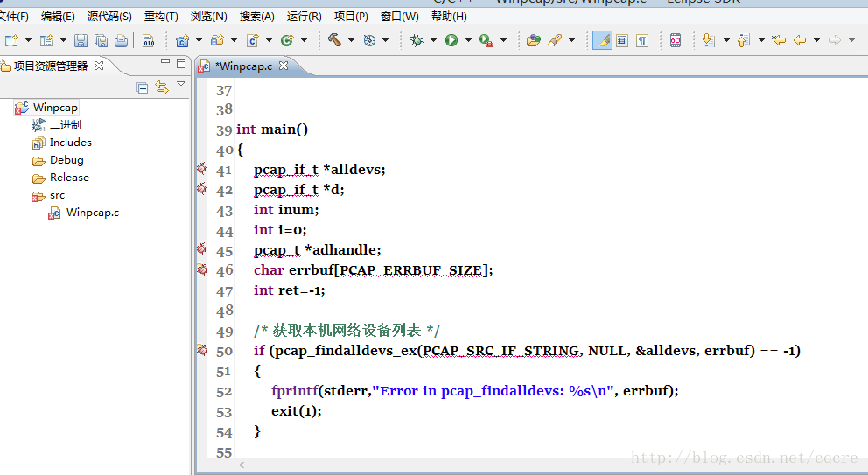
Task: Create a new C/C++ project via toolbar
Action: [182, 40]
